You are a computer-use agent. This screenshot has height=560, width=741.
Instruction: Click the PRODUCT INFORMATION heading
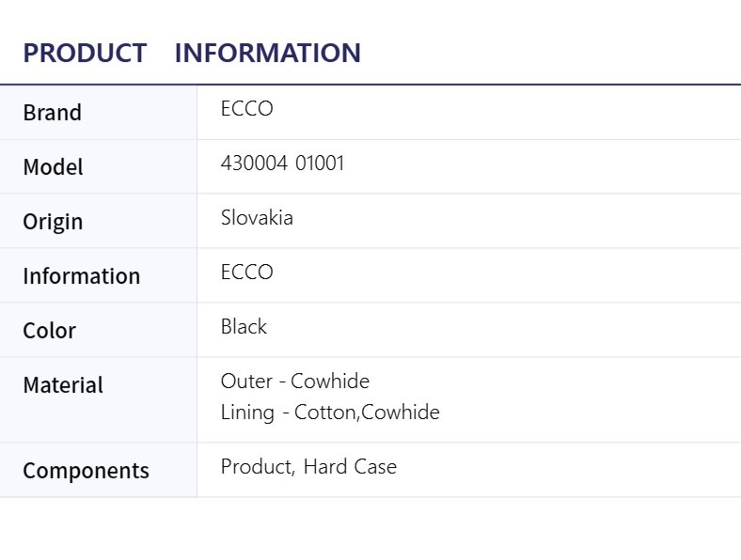pos(191,53)
